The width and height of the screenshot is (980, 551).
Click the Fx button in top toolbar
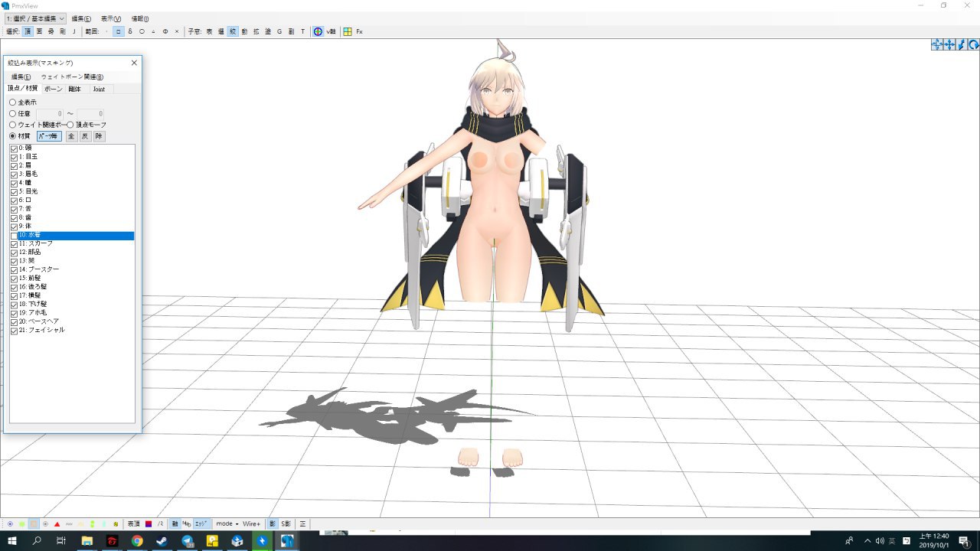click(x=359, y=31)
